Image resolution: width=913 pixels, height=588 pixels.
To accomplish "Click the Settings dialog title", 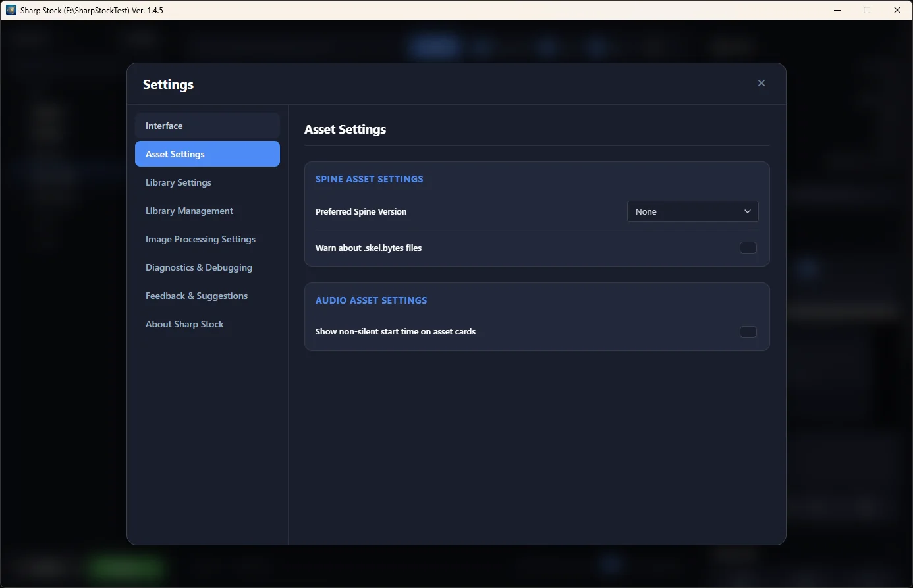I will click(168, 84).
